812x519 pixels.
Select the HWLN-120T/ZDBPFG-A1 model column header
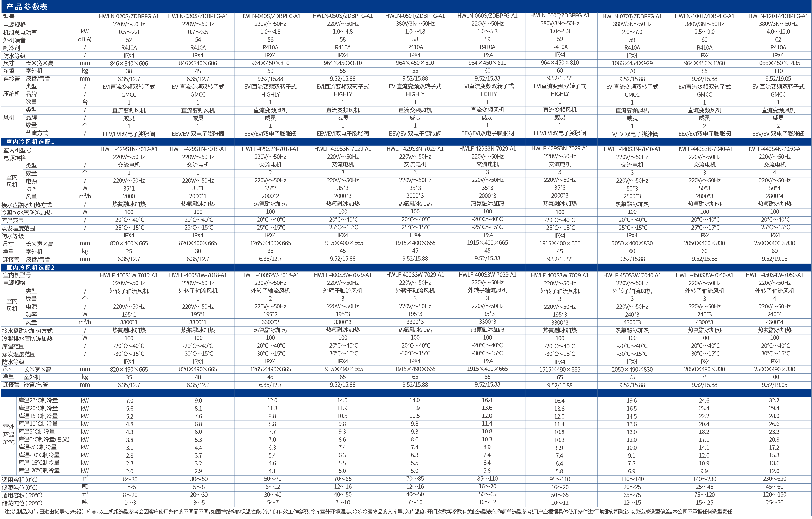(778, 16)
